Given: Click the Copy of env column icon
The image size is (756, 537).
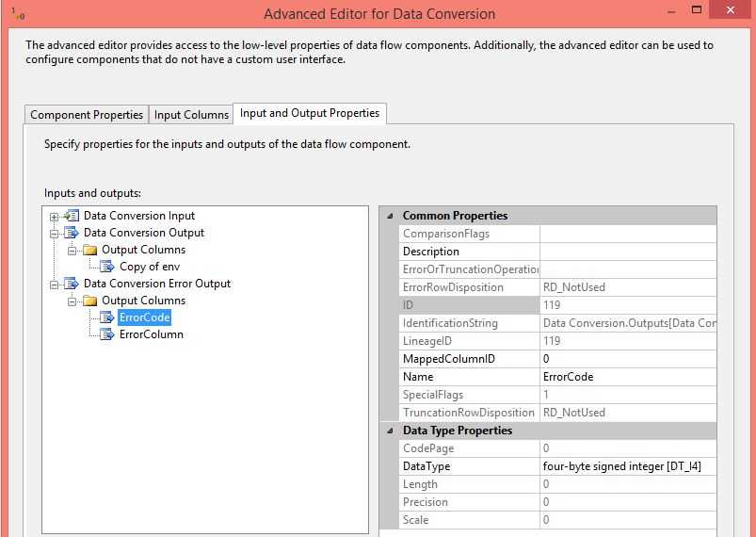Looking at the screenshot, I should pyautogui.click(x=107, y=267).
